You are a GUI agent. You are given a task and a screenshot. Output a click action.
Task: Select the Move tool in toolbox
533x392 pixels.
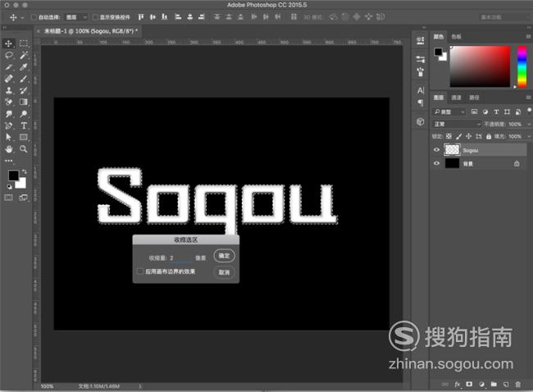coord(9,43)
